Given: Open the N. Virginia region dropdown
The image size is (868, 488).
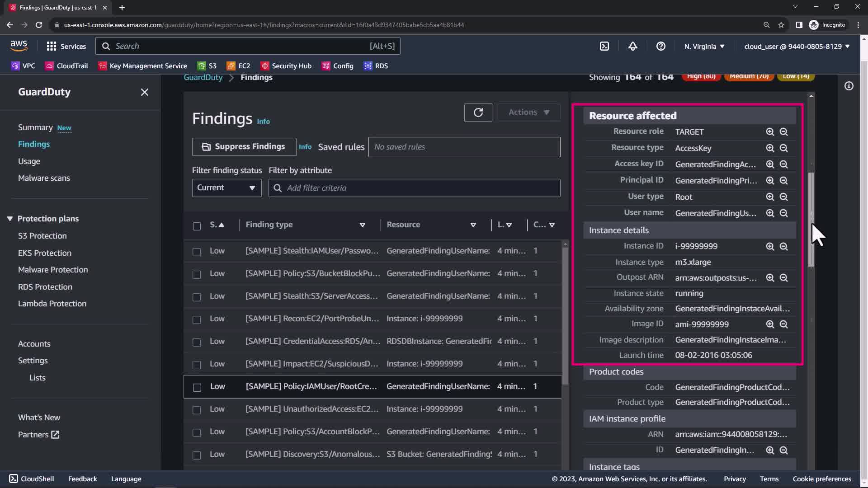Looking at the screenshot, I should coord(704,46).
